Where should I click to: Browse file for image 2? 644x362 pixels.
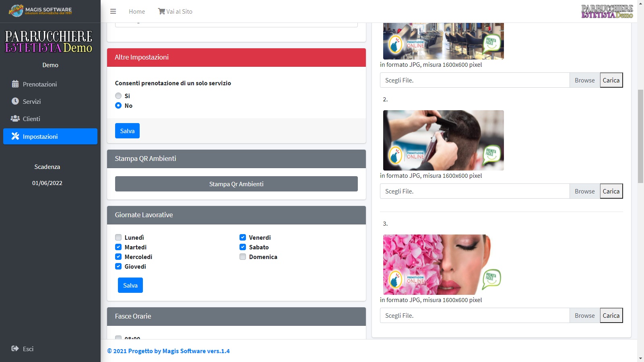584,191
